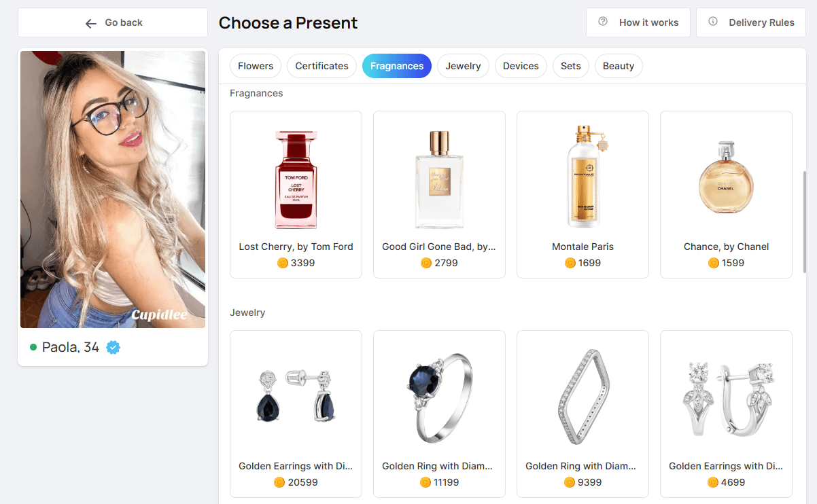The image size is (817, 504).
Task: Click the gift list vertical scrollbar
Action: tap(805, 221)
